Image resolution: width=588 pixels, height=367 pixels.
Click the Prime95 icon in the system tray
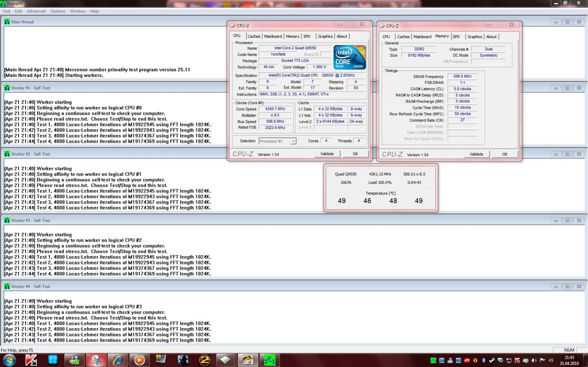point(433,360)
